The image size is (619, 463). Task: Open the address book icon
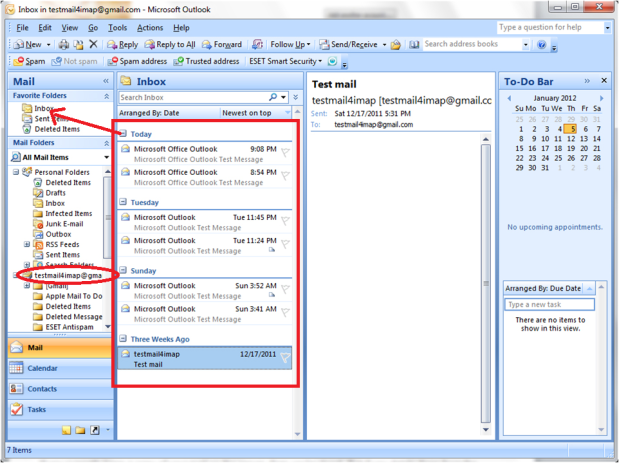[x=414, y=45]
